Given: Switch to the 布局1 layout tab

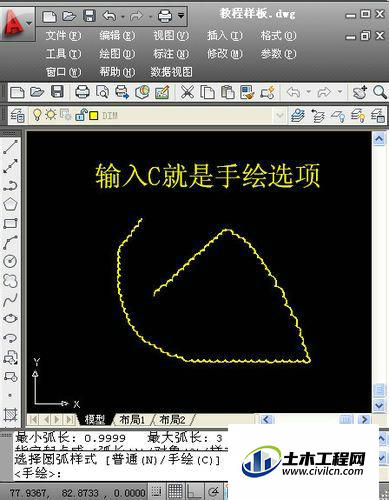Looking at the screenshot, I should point(132,419).
